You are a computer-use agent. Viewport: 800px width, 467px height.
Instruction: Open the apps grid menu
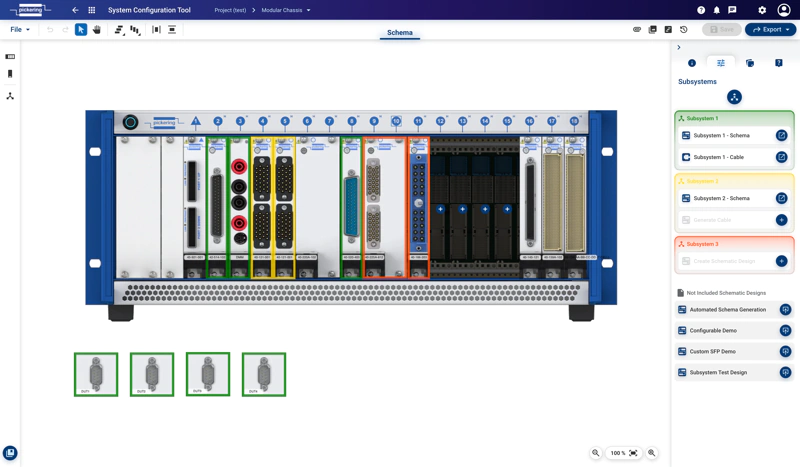pyautogui.click(x=92, y=10)
